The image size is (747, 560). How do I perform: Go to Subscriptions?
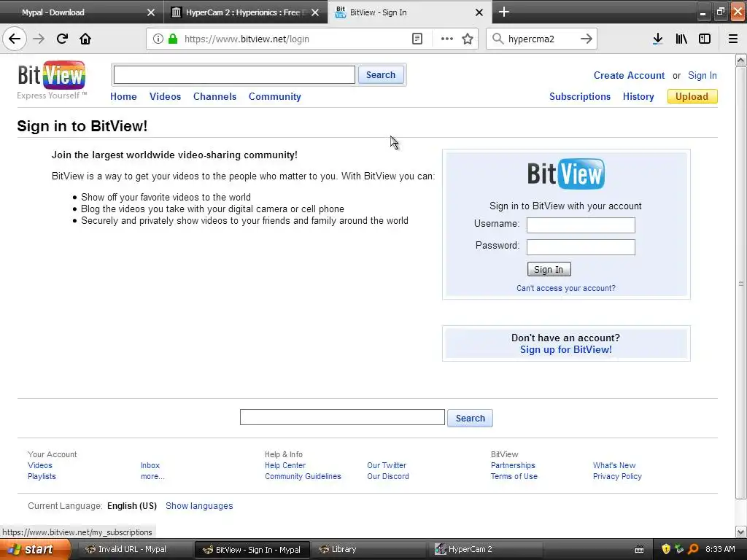580,97
